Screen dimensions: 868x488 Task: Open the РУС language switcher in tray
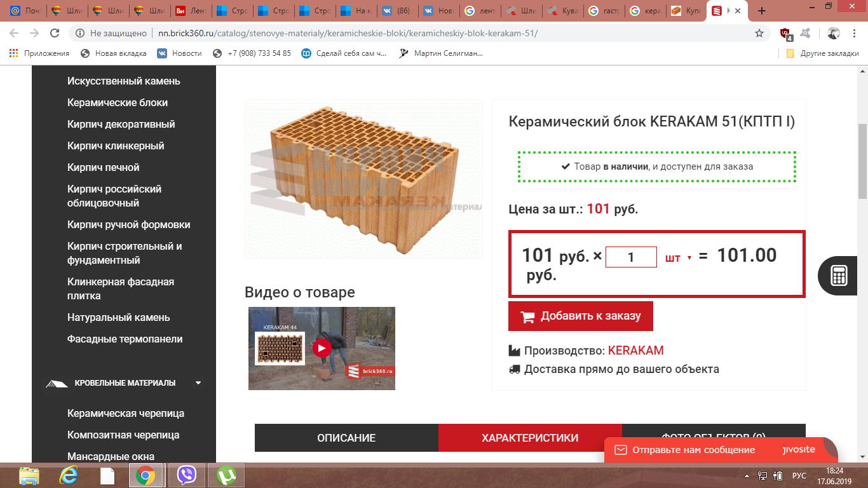799,475
